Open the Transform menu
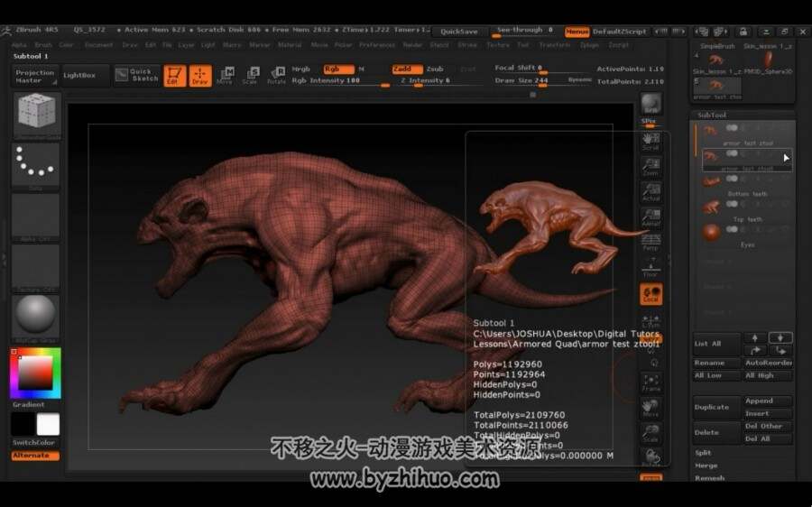This screenshot has height=507, width=812. click(x=554, y=45)
